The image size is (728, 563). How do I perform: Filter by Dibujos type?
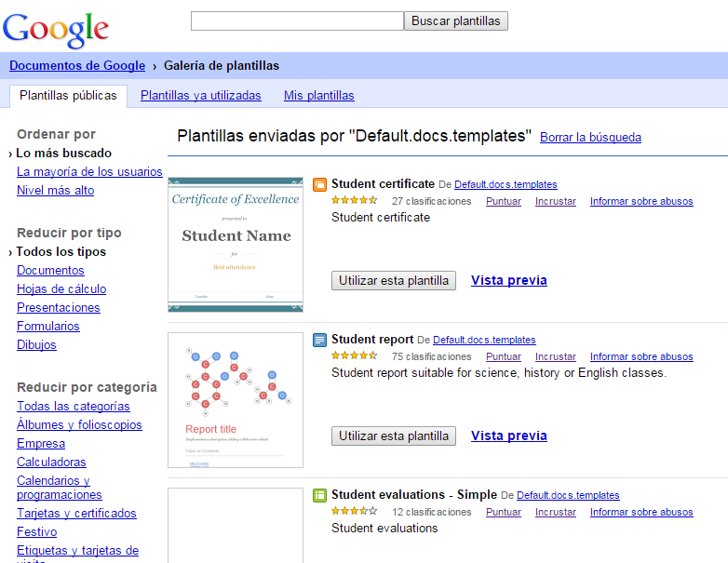(36, 344)
